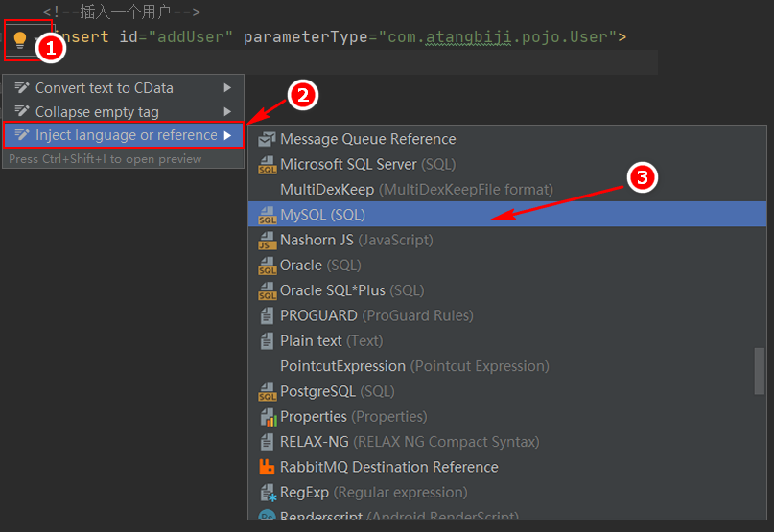Click the com.atangbiji.pojo.User class reference
774x532 pixels.
(x=498, y=37)
